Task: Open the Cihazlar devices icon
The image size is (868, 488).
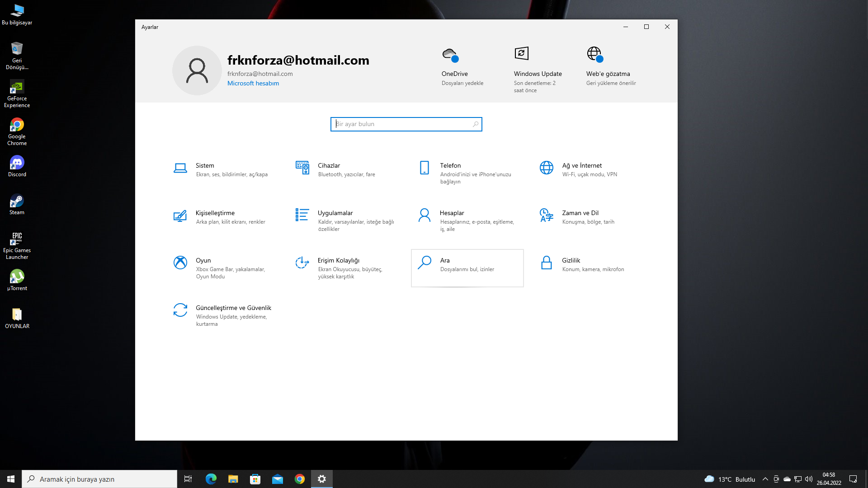Action: point(302,168)
